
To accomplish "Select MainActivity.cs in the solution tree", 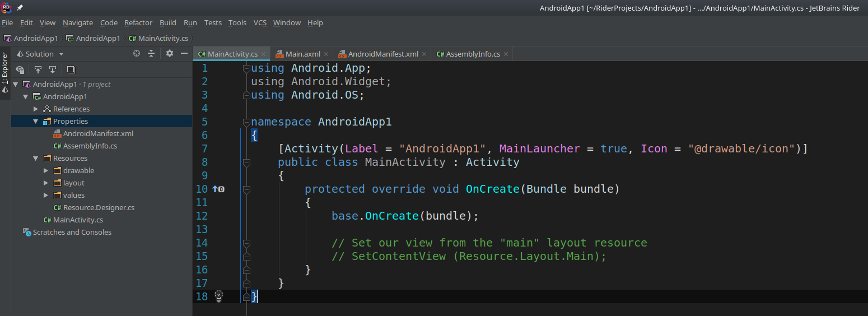I will point(78,220).
